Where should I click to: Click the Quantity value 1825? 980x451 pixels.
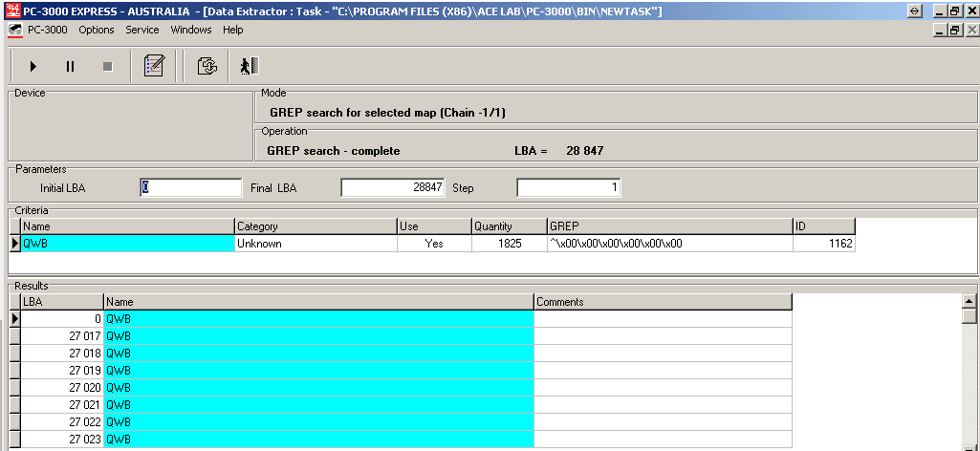point(510,244)
